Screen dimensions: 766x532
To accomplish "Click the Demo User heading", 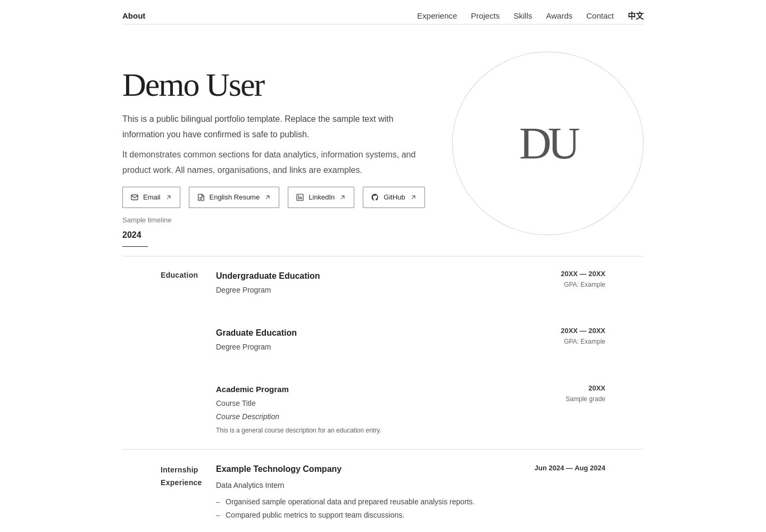I will [x=193, y=85].
